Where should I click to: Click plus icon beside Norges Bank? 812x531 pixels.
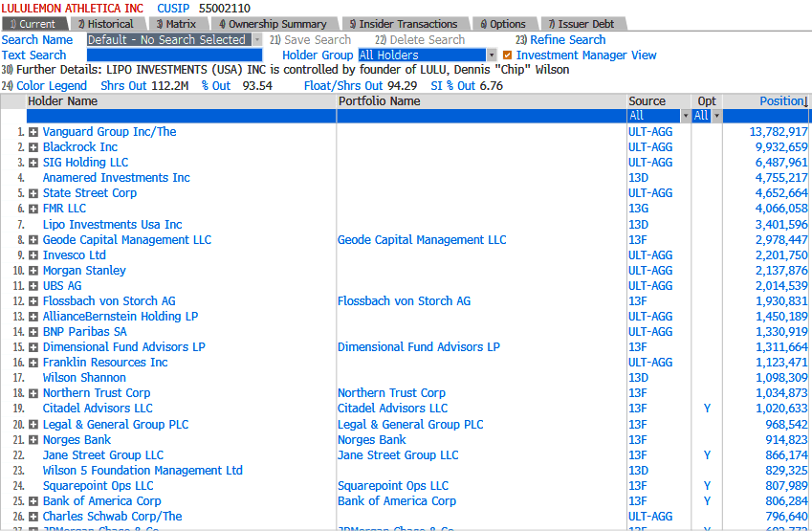click(33, 440)
